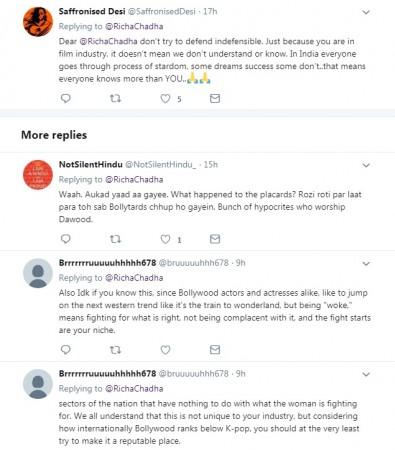Retweet the tweet about being "woke"
This screenshot has width=395, height=450.
(115, 350)
